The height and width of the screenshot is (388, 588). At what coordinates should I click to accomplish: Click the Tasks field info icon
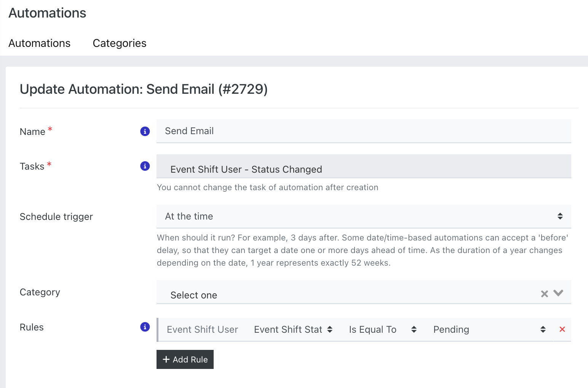(145, 166)
